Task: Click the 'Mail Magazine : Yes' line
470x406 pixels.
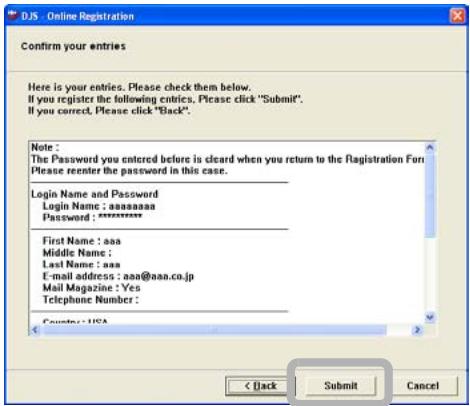Action: point(91,288)
